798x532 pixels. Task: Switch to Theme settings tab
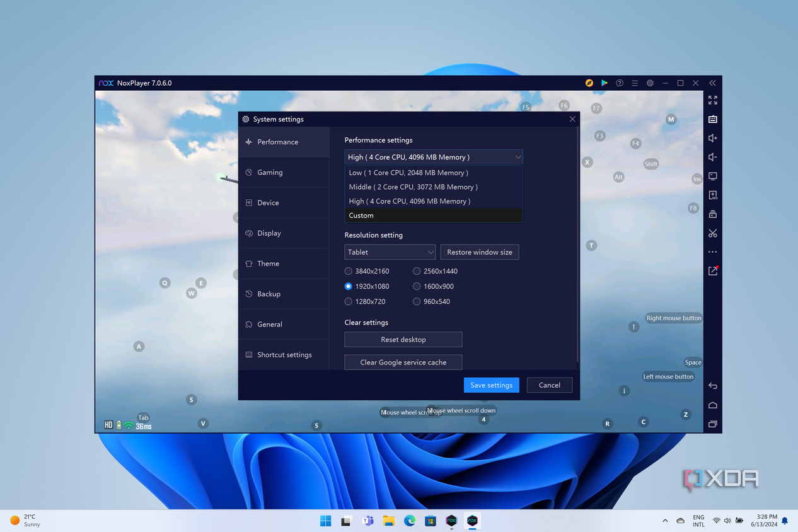(284, 263)
